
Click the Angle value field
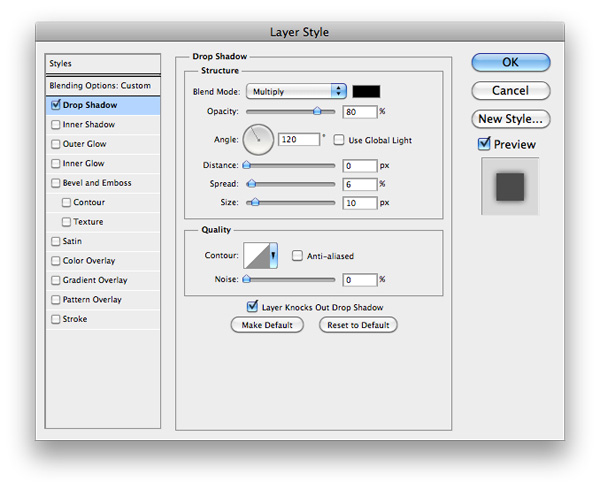coord(298,139)
